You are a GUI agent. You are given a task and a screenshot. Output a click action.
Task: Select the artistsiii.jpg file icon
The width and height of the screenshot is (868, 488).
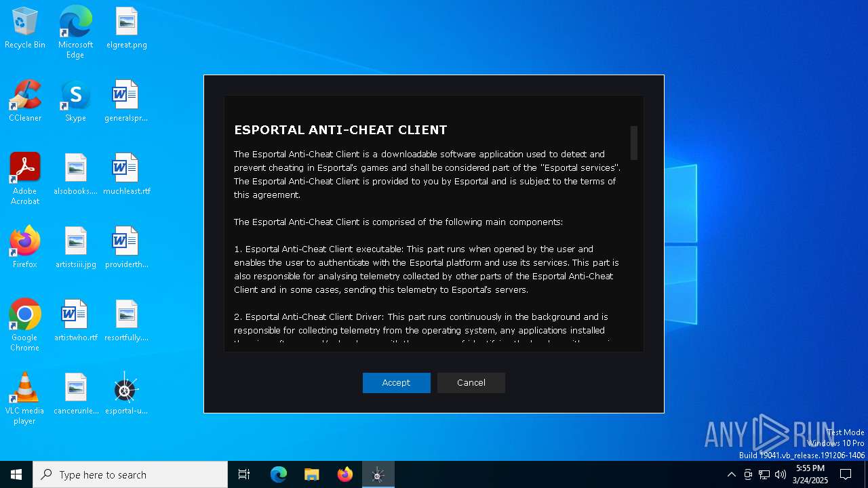75,248
